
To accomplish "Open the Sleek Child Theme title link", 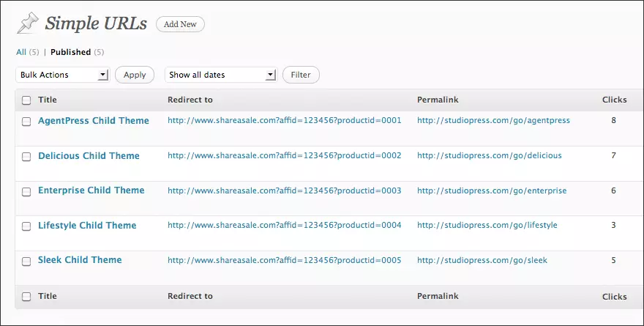I will [x=80, y=260].
